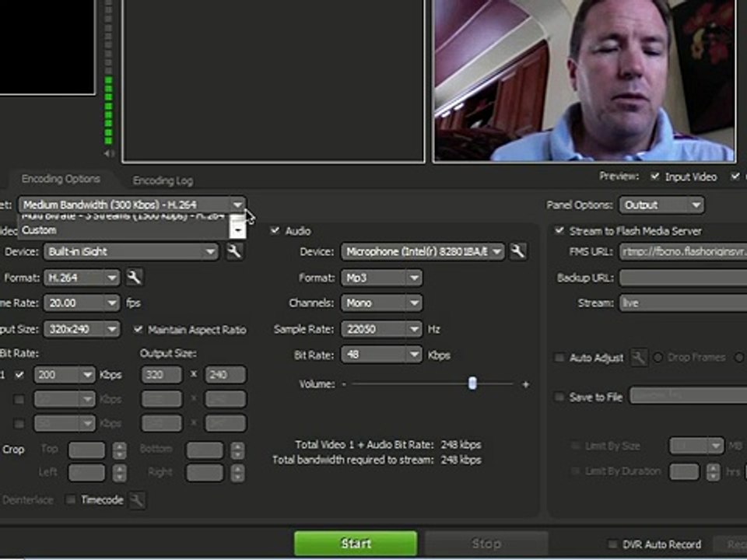
Task: Click the Crop Top value field
Action: pos(86,450)
